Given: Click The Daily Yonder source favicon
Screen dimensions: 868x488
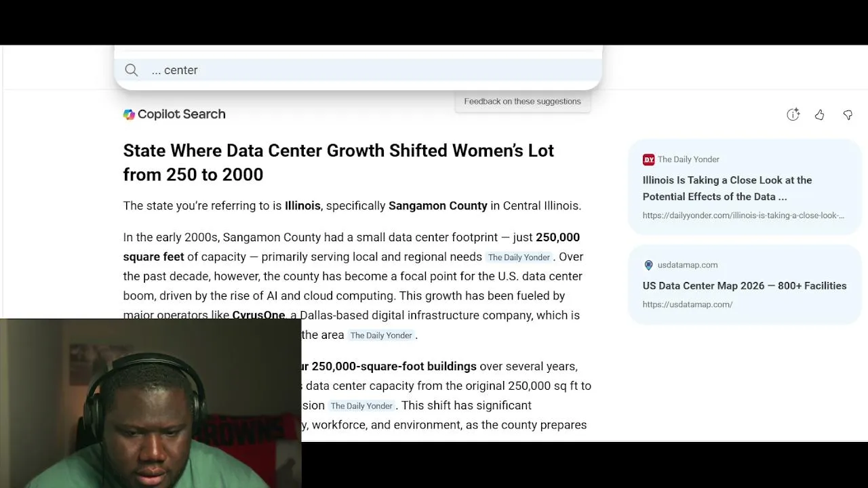Looking at the screenshot, I should pos(649,159).
